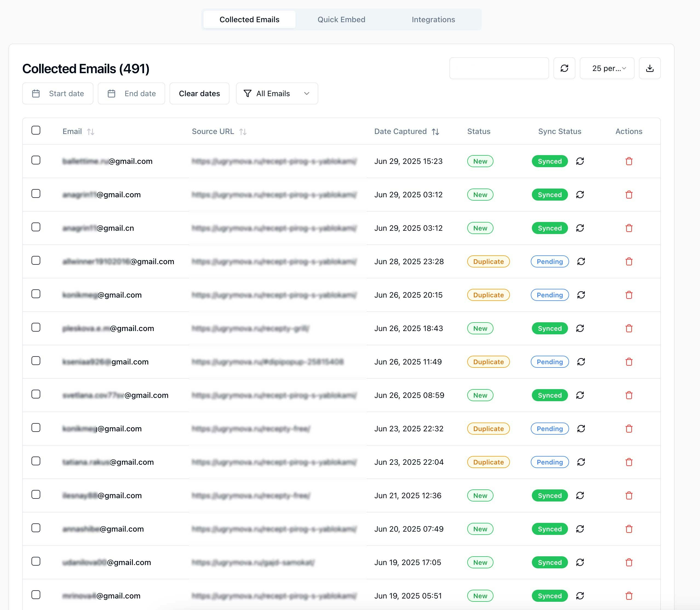Delete the Jun 19, 2025 17:05 email

pos(629,562)
